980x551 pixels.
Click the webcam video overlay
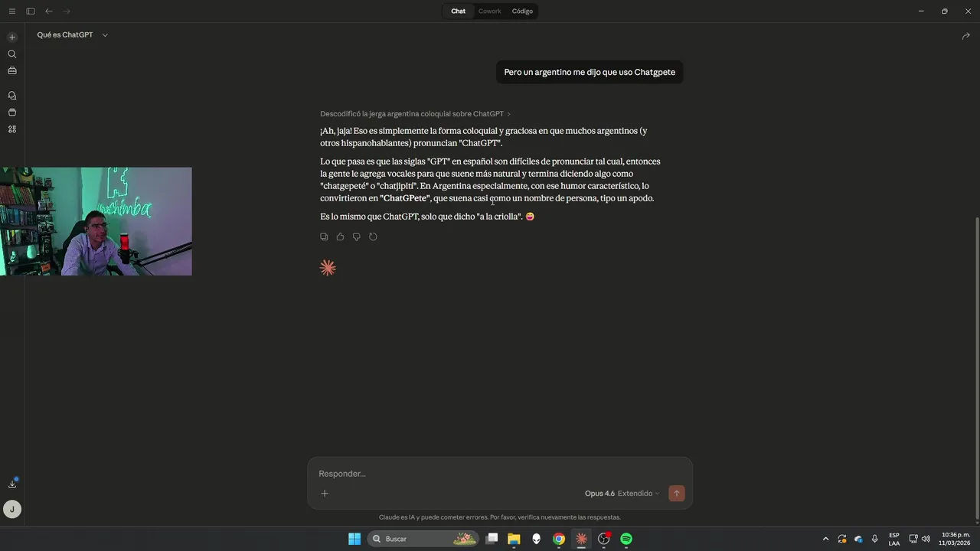click(96, 221)
